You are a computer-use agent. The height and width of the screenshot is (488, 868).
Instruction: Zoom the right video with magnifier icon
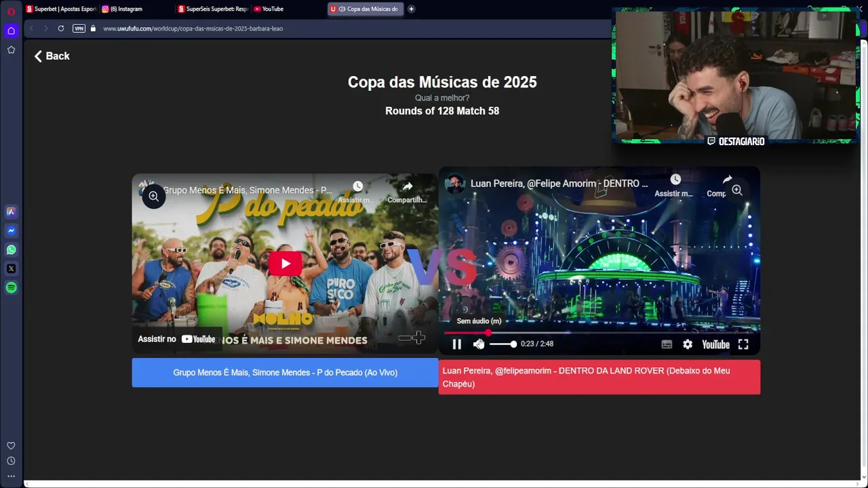tap(737, 190)
